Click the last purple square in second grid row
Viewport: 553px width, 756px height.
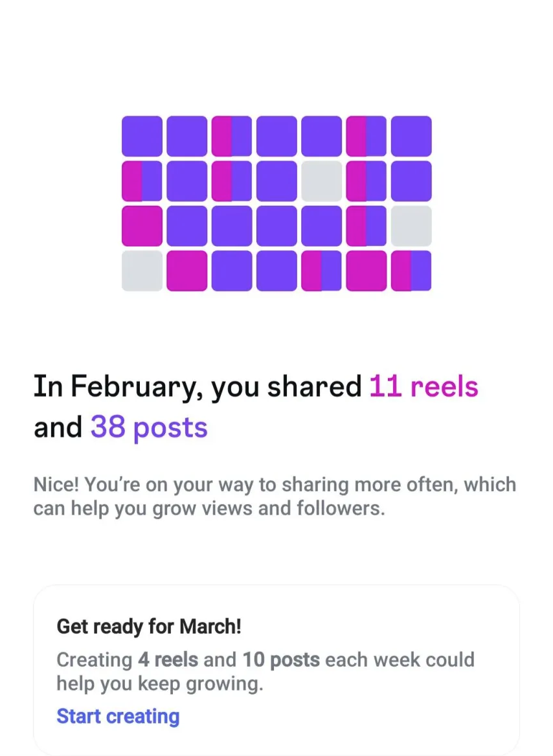[411, 181]
